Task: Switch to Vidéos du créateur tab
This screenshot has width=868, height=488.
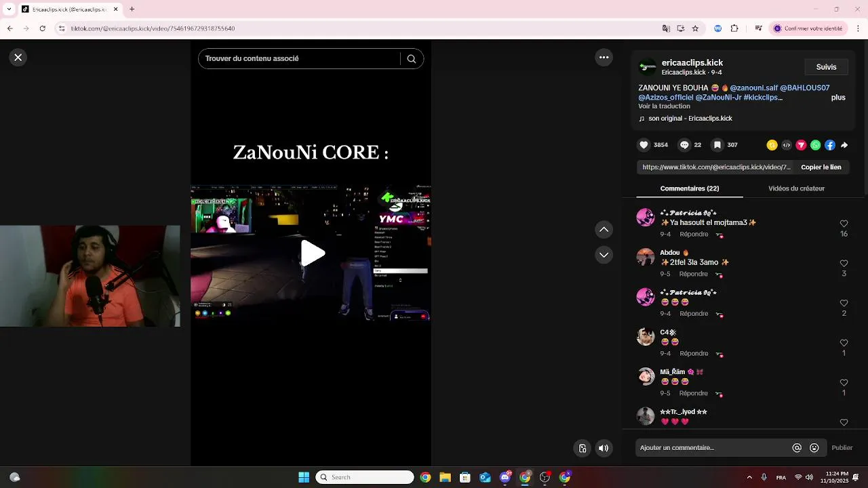Action: (x=796, y=188)
